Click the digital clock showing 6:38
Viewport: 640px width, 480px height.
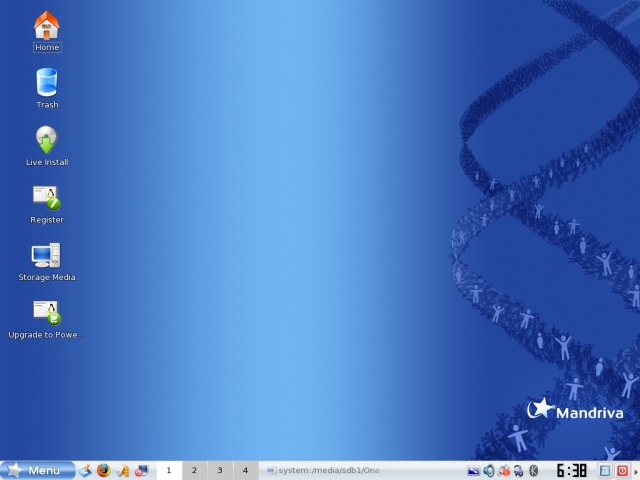[571, 470]
